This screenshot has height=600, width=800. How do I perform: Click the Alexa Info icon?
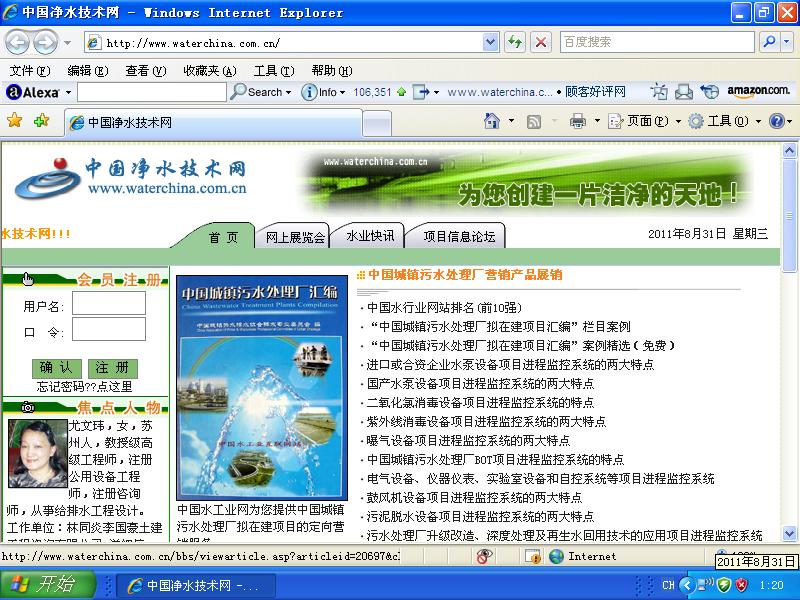pyautogui.click(x=308, y=92)
